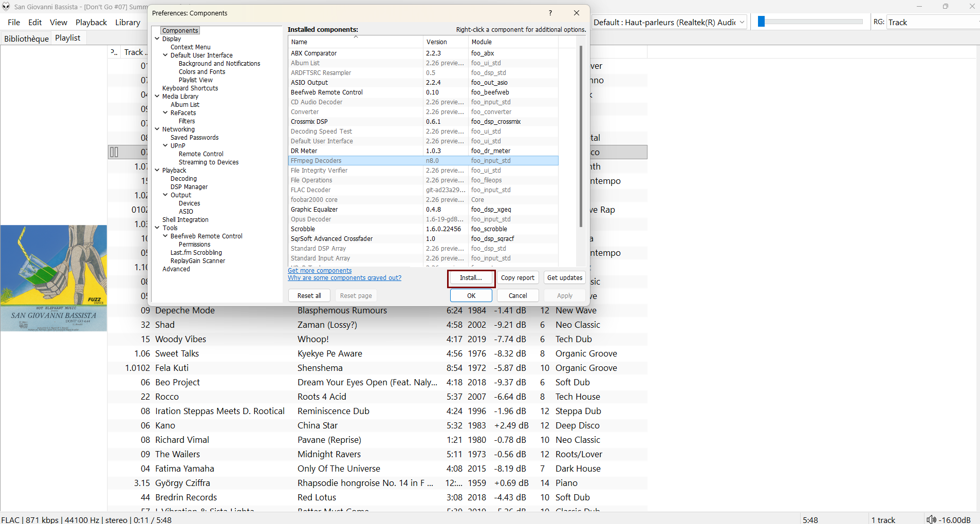Collapse the Beefweb Remote Control tree node
The height and width of the screenshot is (524, 980).
click(x=165, y=236)
